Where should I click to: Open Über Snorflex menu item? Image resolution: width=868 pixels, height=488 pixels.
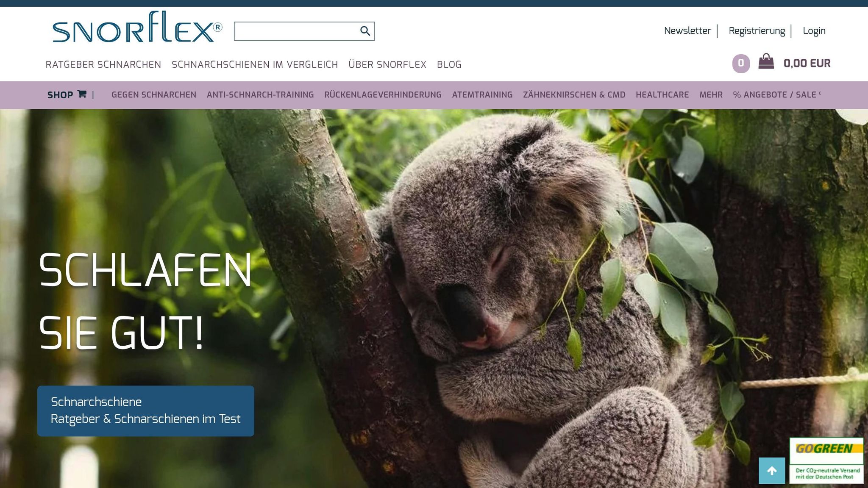click(x=387, y=64)
